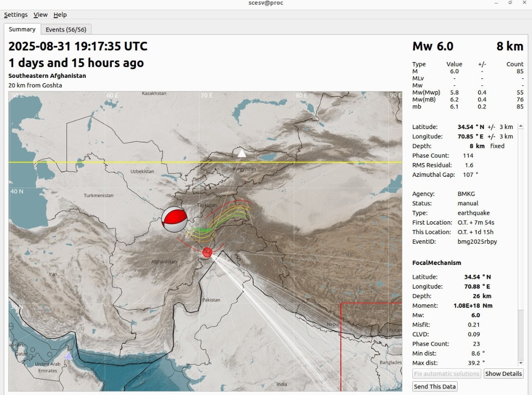
Task: Select the white triangle station in Kyrgyzstan
Action: click(x=241, y=154)
